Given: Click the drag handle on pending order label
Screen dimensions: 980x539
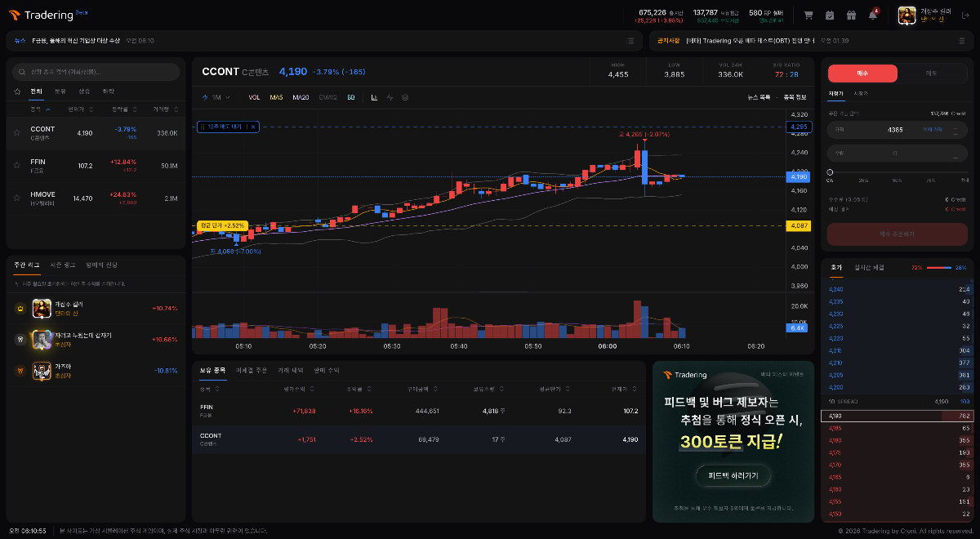Looking at the screenshot, I should pyautogui.click(x=202, y=127).
